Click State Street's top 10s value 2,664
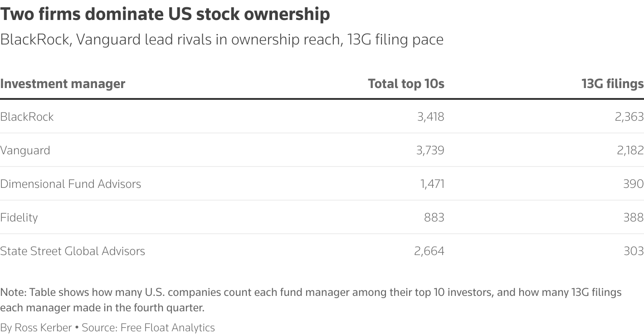The image size is (644, 334). (429, 251)
